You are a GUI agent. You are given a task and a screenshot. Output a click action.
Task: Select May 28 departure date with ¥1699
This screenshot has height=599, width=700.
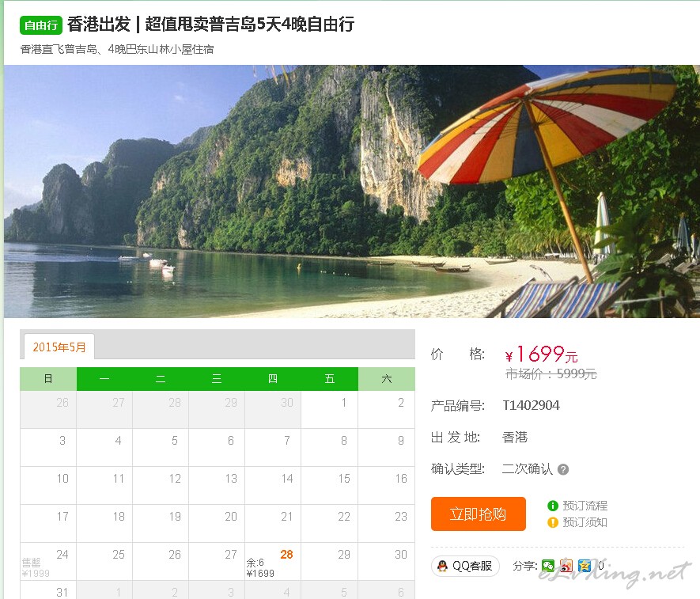pyautogui.click(x=273, y=562)
